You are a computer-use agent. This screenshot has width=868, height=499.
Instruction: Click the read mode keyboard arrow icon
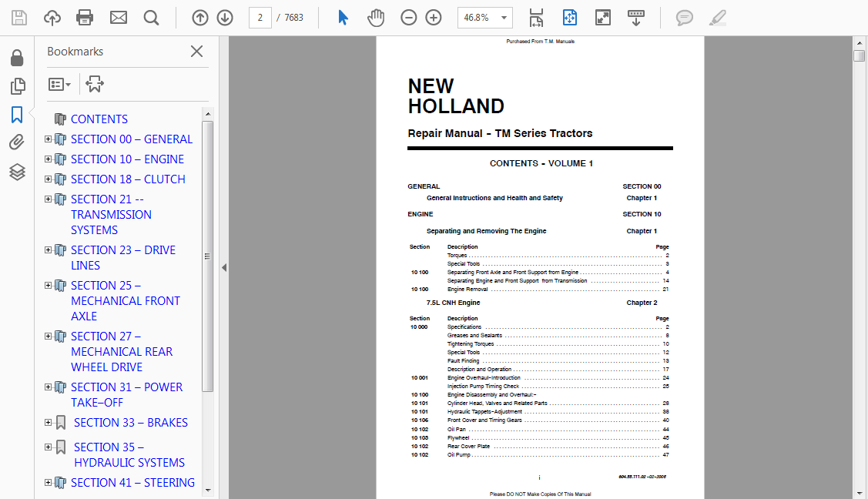[636, 18]
